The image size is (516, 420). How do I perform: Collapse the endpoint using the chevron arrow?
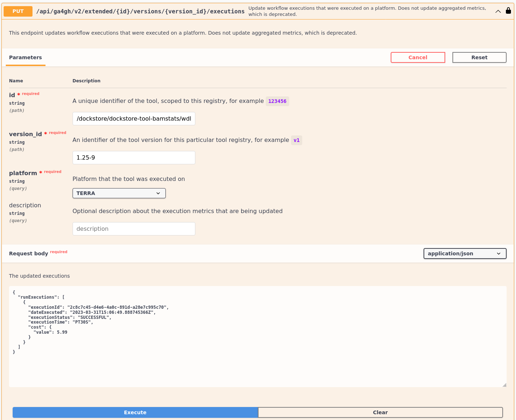pyautogui.click(x=498, y=11)
